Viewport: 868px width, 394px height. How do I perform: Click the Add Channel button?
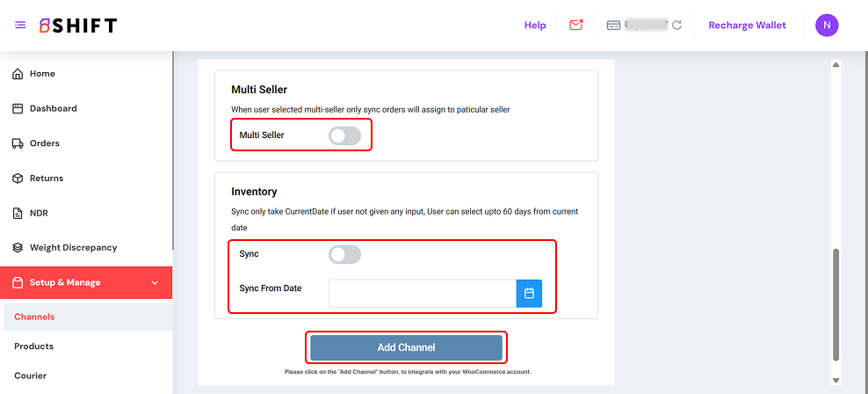click(x=406, y=347)
